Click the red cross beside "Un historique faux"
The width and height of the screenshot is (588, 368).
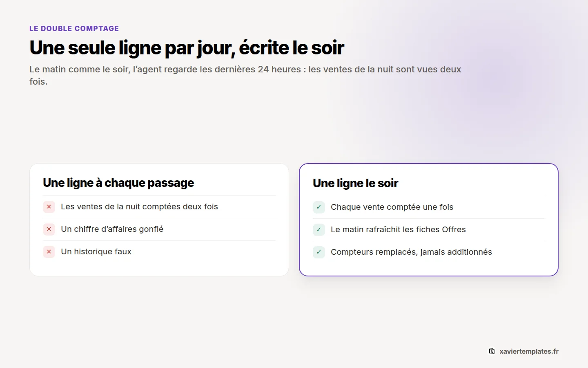[49, 252]
